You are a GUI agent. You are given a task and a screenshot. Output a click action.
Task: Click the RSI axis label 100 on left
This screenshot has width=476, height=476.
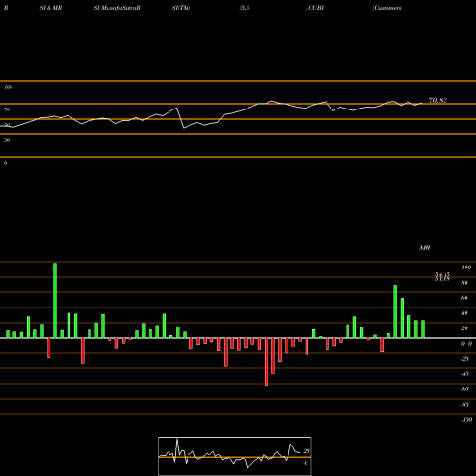point(8,87)
